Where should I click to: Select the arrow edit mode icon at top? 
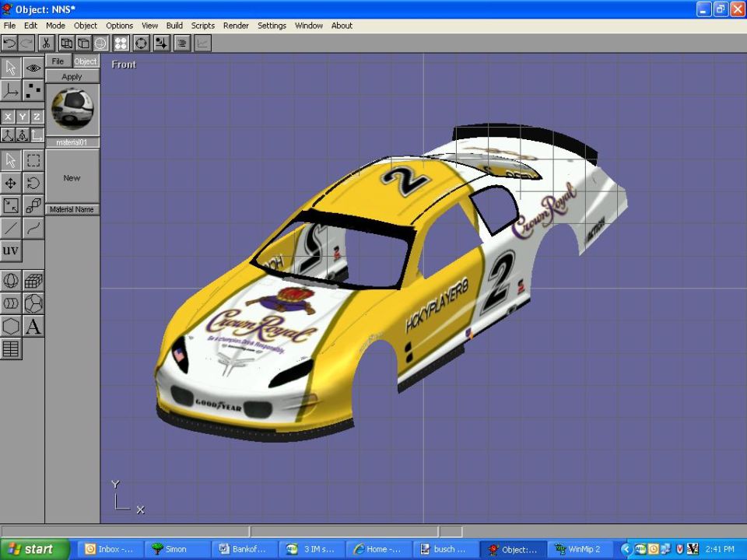10,68
